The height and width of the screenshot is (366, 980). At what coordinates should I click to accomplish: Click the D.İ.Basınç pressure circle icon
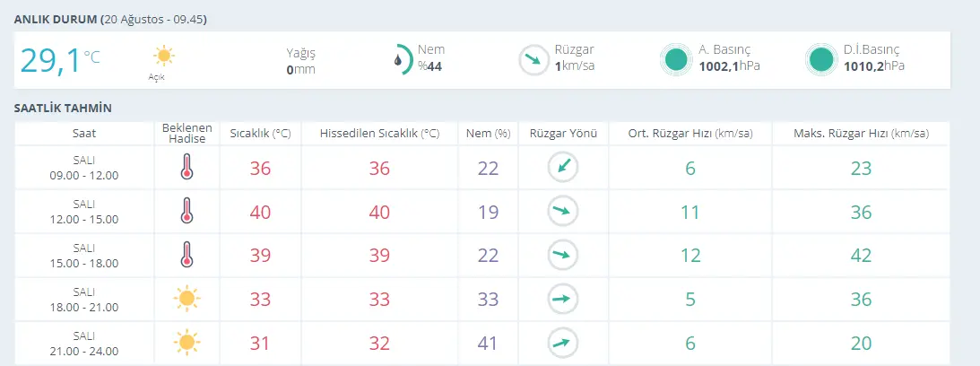point(820,60)
